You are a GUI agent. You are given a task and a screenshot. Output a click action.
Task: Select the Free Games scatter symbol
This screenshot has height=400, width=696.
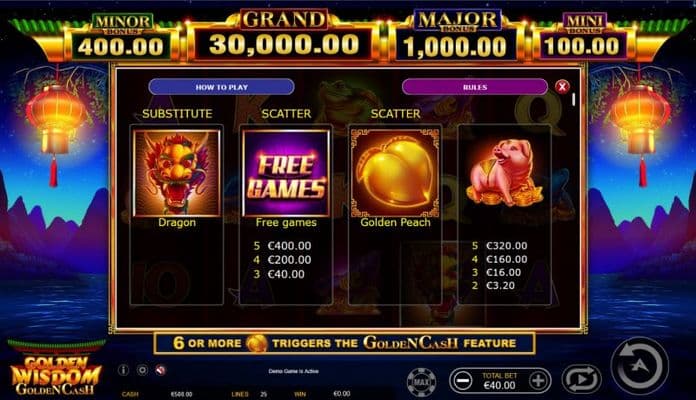[286, 173]
